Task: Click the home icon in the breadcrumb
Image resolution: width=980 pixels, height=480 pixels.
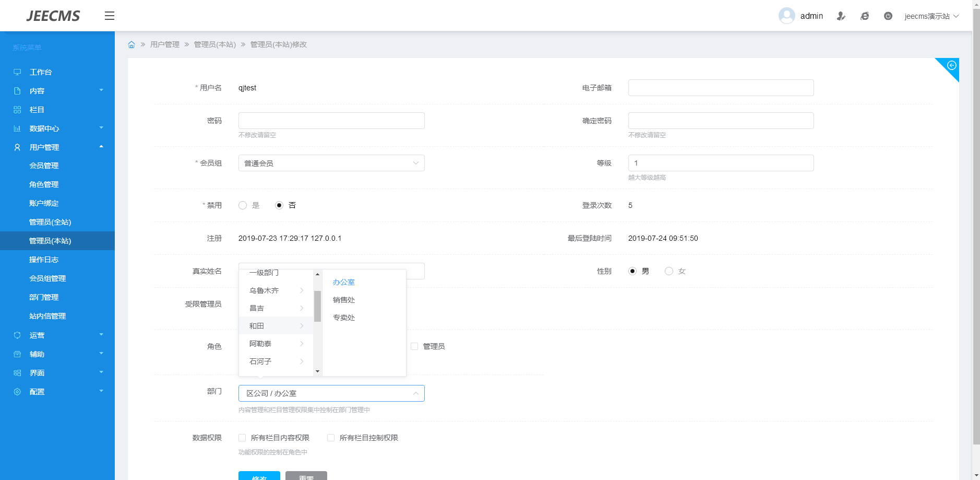Action: 132,44
